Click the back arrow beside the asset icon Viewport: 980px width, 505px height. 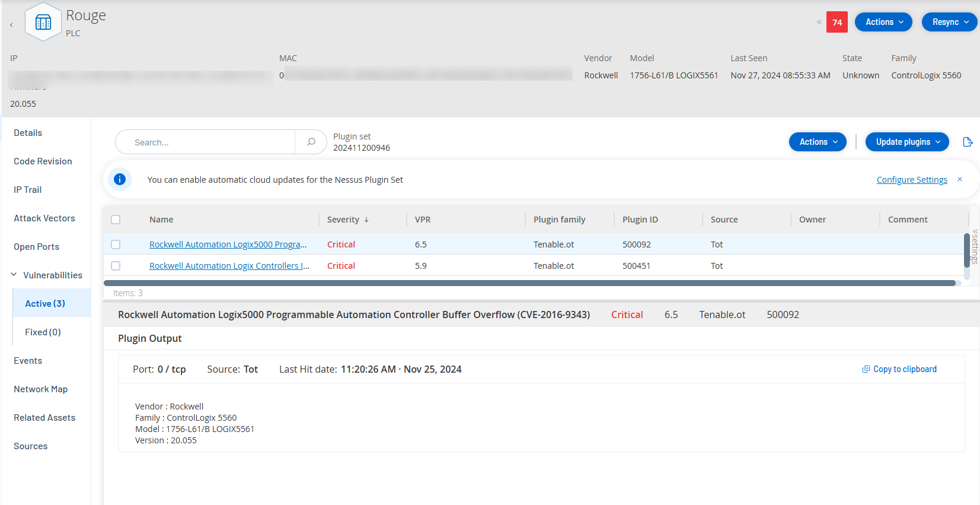(x=11, y=25)
